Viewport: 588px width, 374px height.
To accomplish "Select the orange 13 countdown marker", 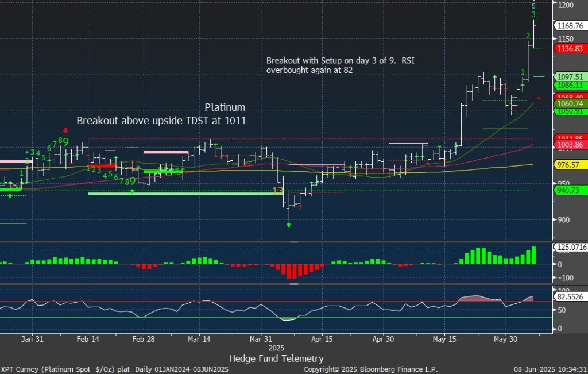I will point(278,190).
